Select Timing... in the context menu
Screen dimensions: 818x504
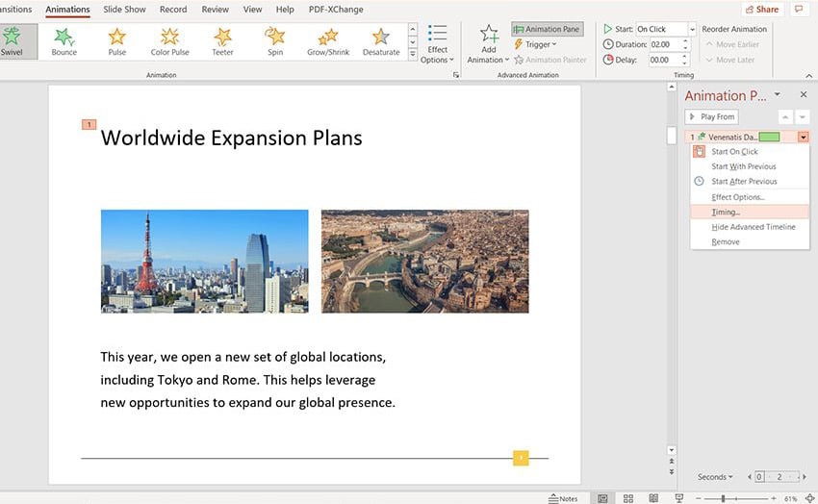point(726,212)
